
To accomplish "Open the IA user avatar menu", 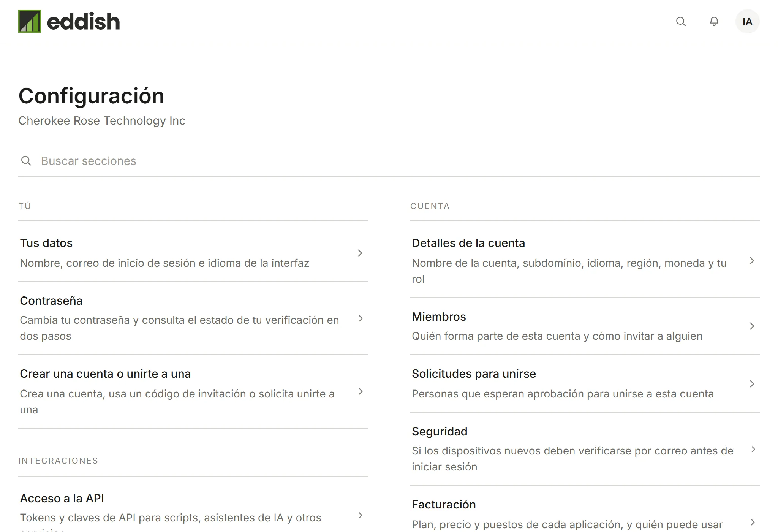I will [x=747, y=22].
